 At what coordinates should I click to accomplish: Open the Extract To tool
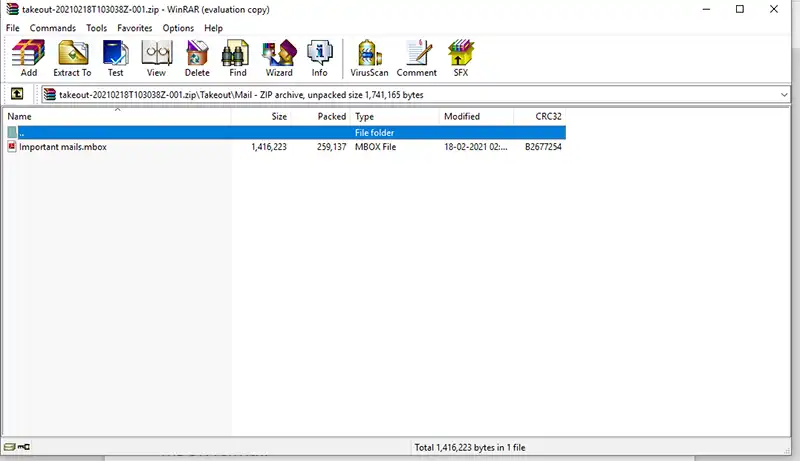(x=72, y=58)
